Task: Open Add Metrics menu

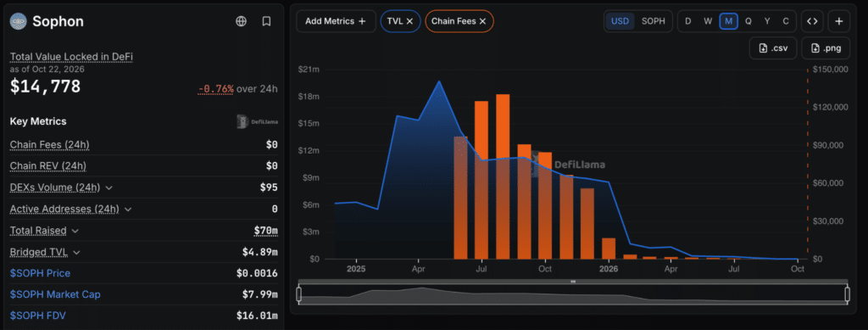Action: [336, 21]
